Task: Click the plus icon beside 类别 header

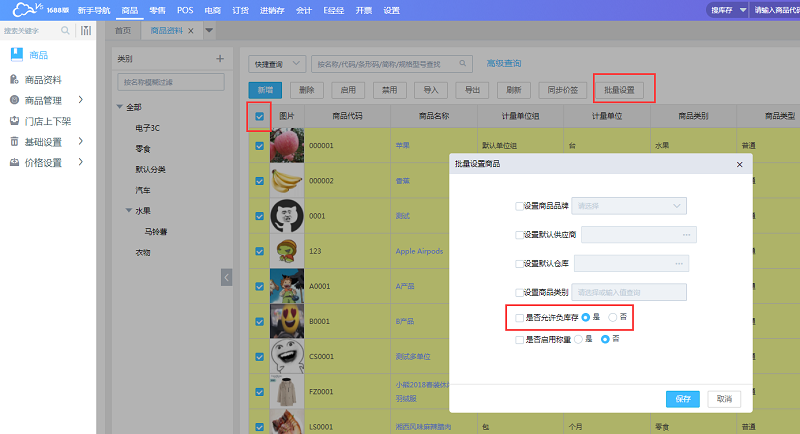Action: tap(220, 59)
